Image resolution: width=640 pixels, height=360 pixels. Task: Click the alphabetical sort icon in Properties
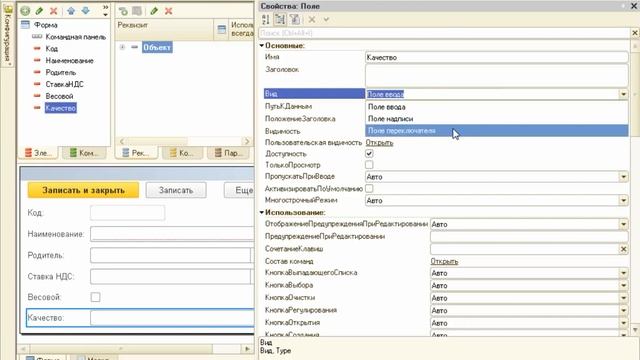click(266, 19)
